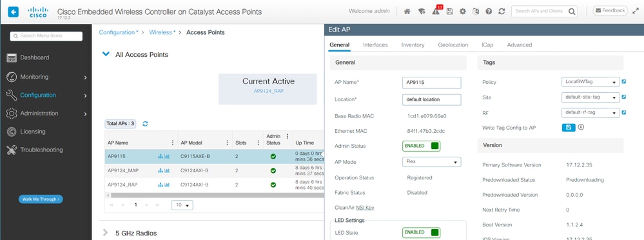This screenshot has height=240, width=644.
Task: Click the back arrow icon beside Cisco logo
Action: click(13, 12)
